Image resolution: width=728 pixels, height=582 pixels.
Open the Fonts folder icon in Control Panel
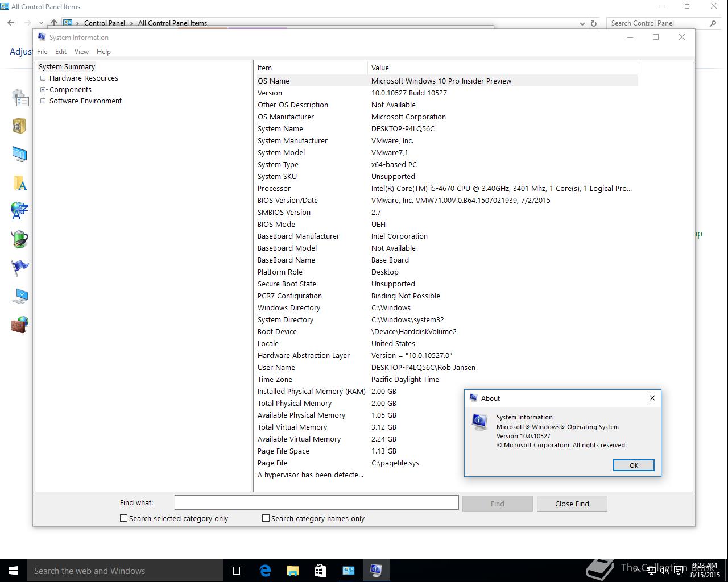pos(20,182)
